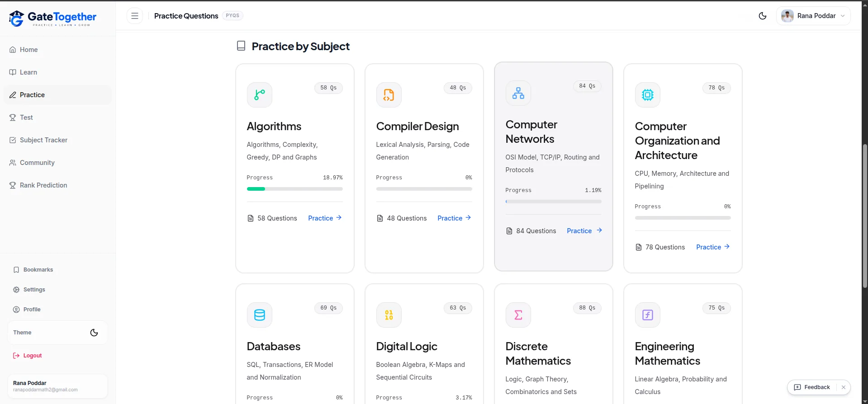Click Practice link on Algorithms card
The height and width of the screenshot is (404, 868).
[325, 218]
